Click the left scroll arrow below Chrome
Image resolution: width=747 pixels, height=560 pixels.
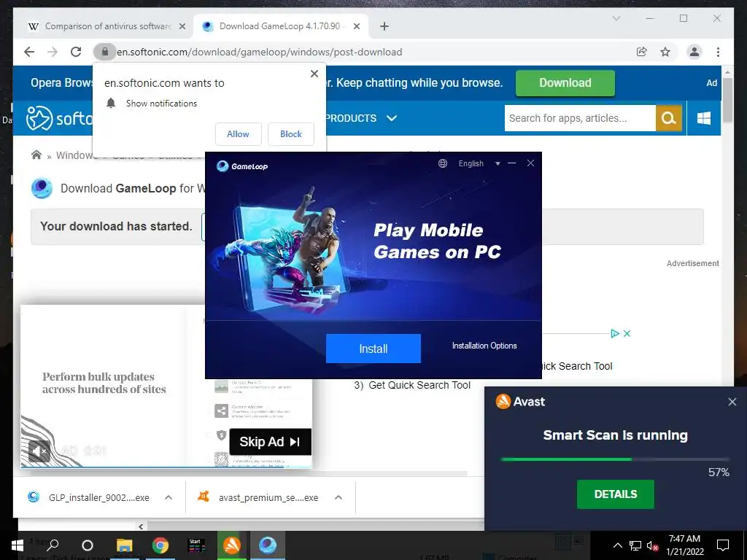pyautogui.click(x=141, y=526)
